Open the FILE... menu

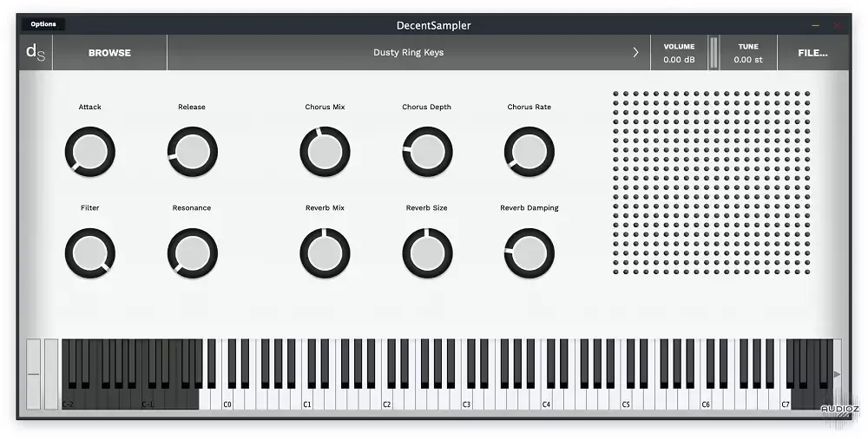812,53
